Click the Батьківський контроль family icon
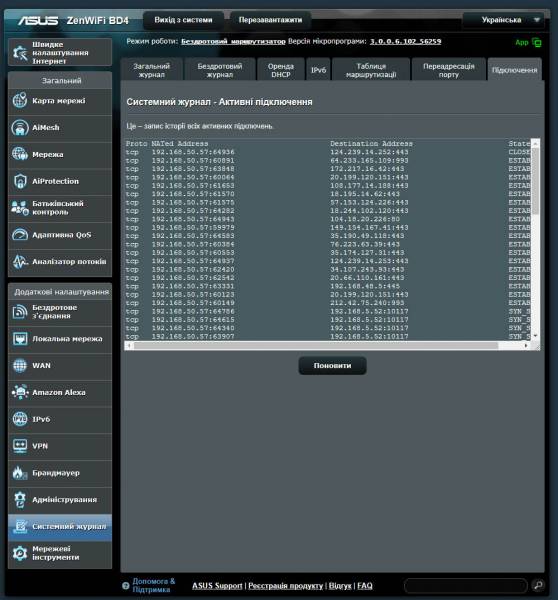This screenshot has width=558, height=600. pyautogui.click(x=20, y=208)
